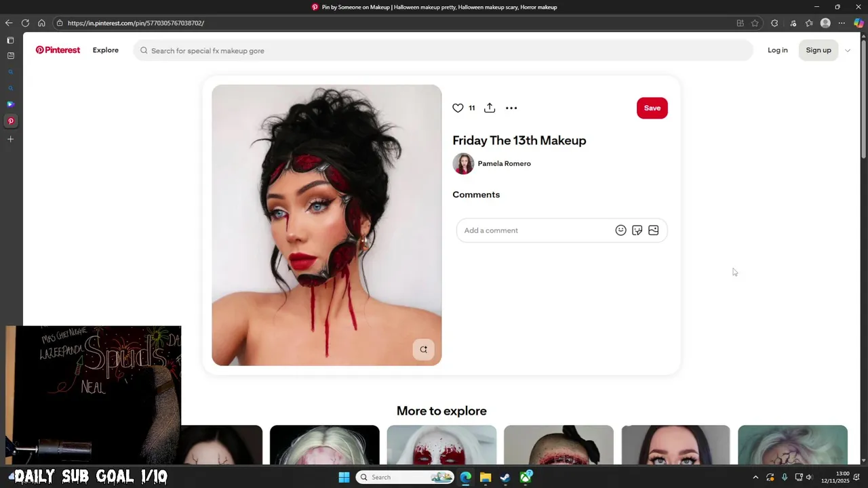Open a new tab with plus icon
The width and height of the screenshot is (868, 488).
point(10,139)
